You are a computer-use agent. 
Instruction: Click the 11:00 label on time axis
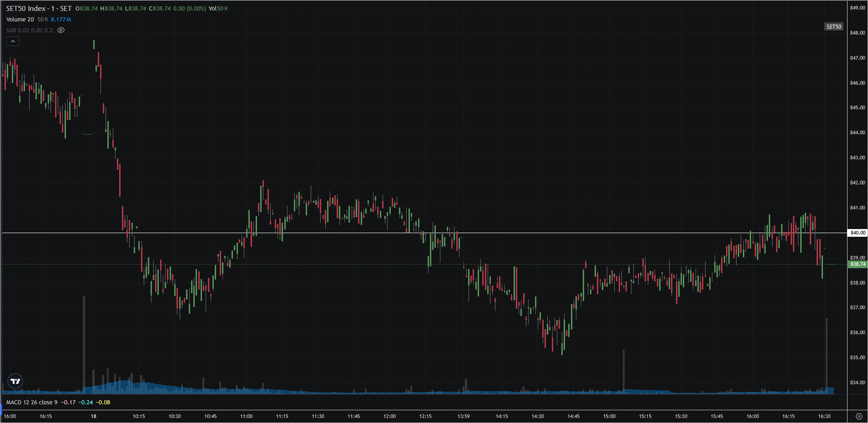pyautogui.click(x=246, y=416)
